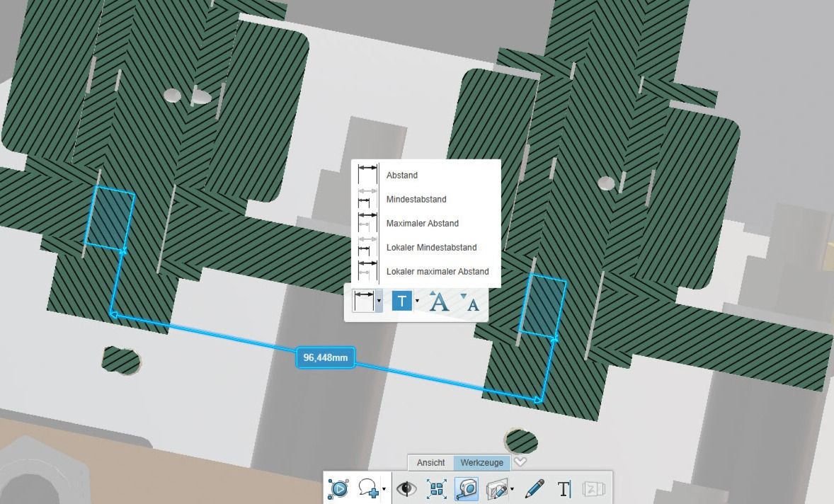Select the add comment speech bubble icon
This screenshot has width=834, height=504.
[x=367, y=488]
